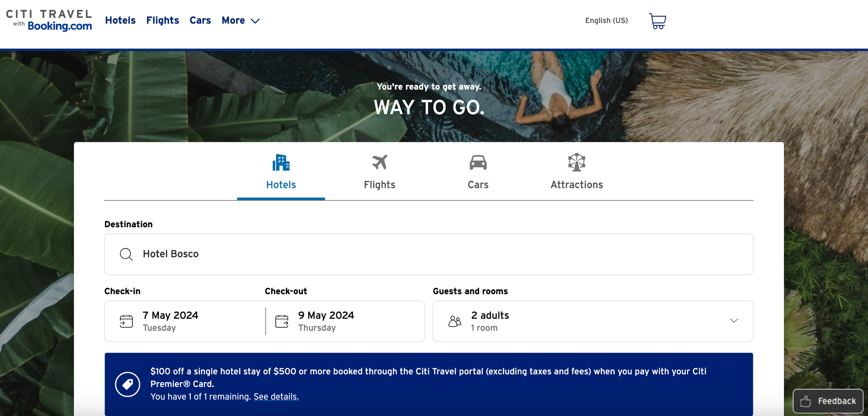Select the Hotels building icon
The height and width of the screenshot is (416, 868).
[x=281, y=162]
